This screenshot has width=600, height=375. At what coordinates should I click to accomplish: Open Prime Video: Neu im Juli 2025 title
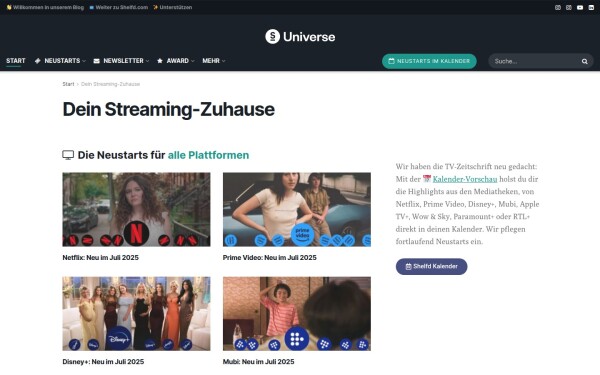pyautogui.click(x=270, y=258)
